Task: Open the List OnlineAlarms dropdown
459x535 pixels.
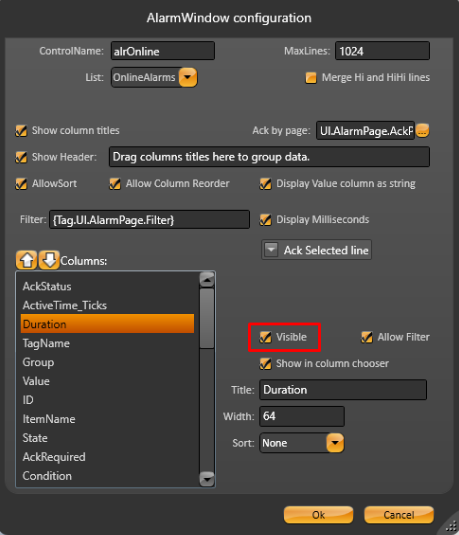Action: 188,77
